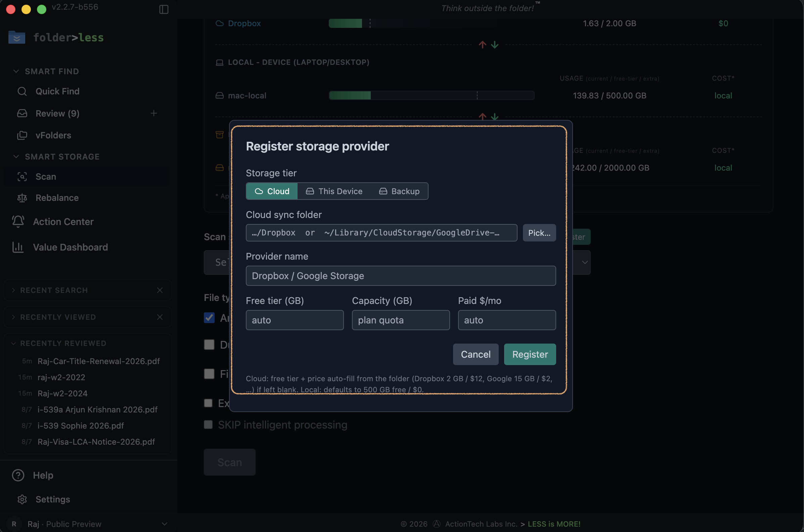Screen dimensions: 804x532
Task: Clear the Recent Search section
Action: coord(160,291)
